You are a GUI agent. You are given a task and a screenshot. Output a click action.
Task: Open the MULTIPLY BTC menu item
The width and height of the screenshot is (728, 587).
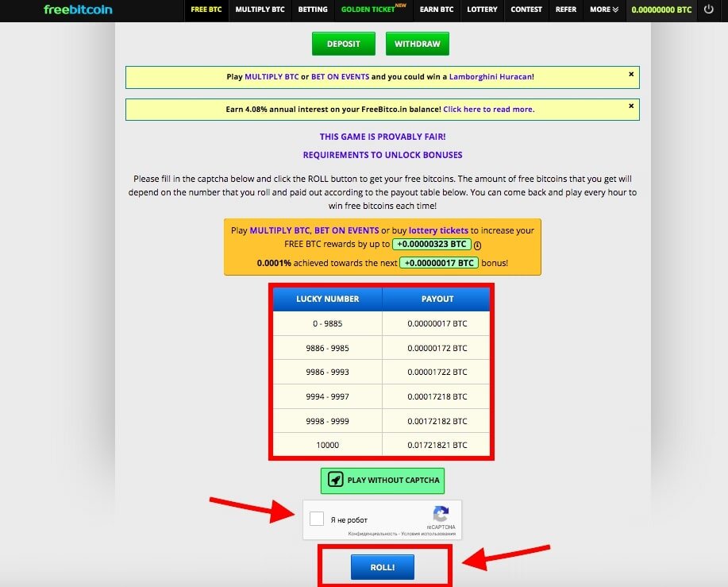tap(260, 10)
